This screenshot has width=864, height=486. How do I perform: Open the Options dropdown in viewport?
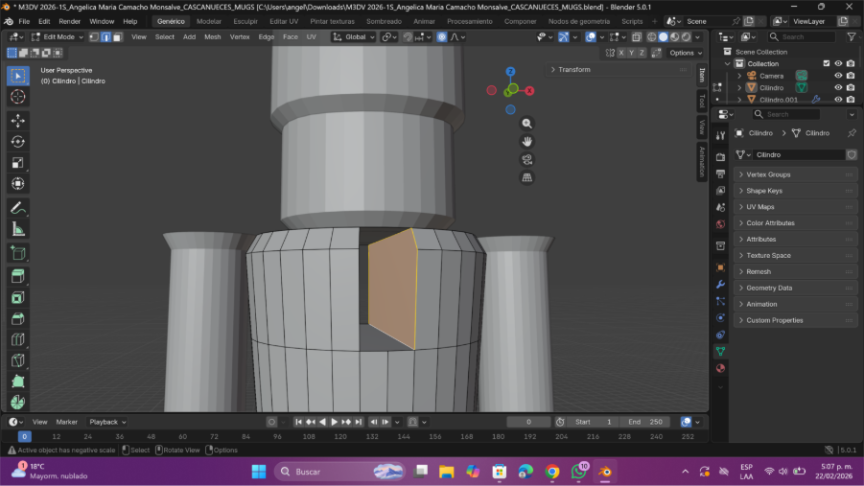pos(685,53)
